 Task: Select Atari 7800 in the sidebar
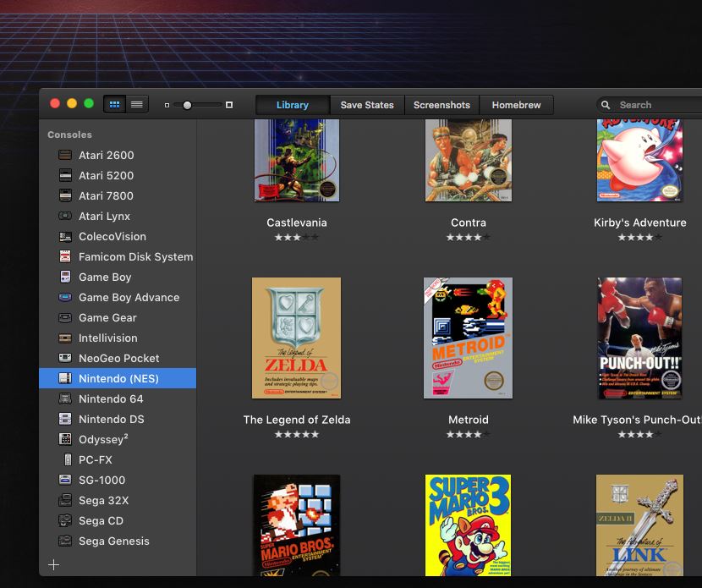coord(118,195)
